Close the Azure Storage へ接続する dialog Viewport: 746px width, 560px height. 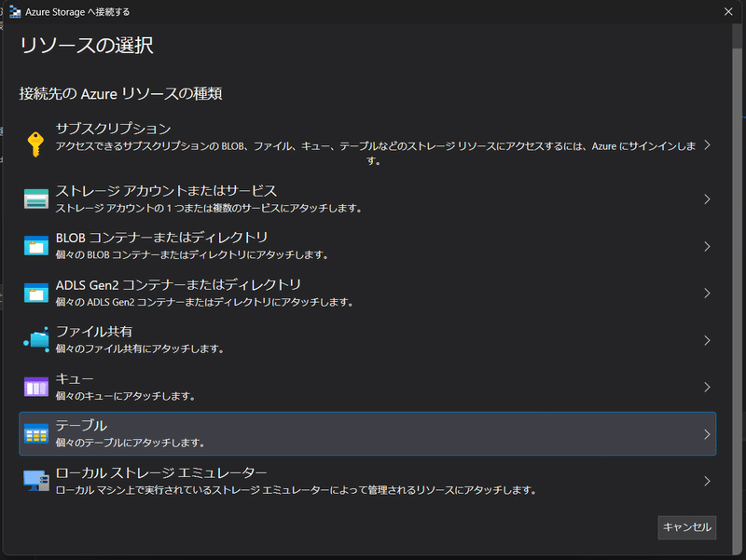click(728, 11)
